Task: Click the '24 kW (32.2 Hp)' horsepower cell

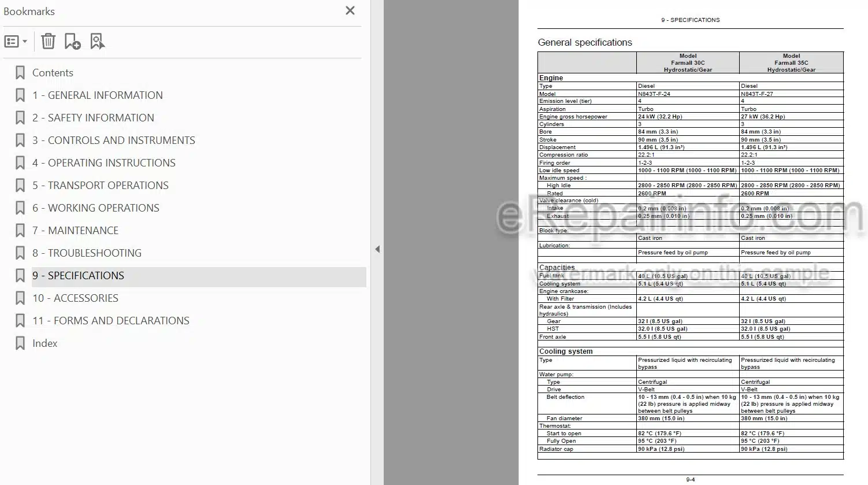Action: pos(660,117)
